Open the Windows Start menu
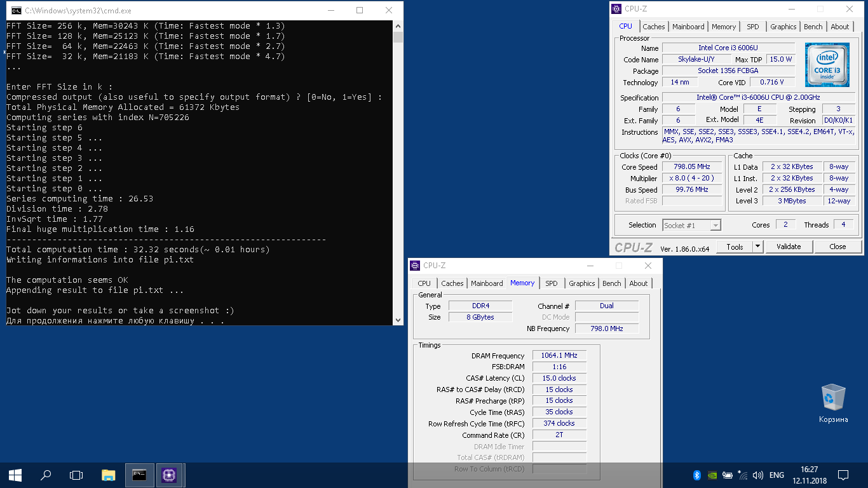 (x=15, y=475)
